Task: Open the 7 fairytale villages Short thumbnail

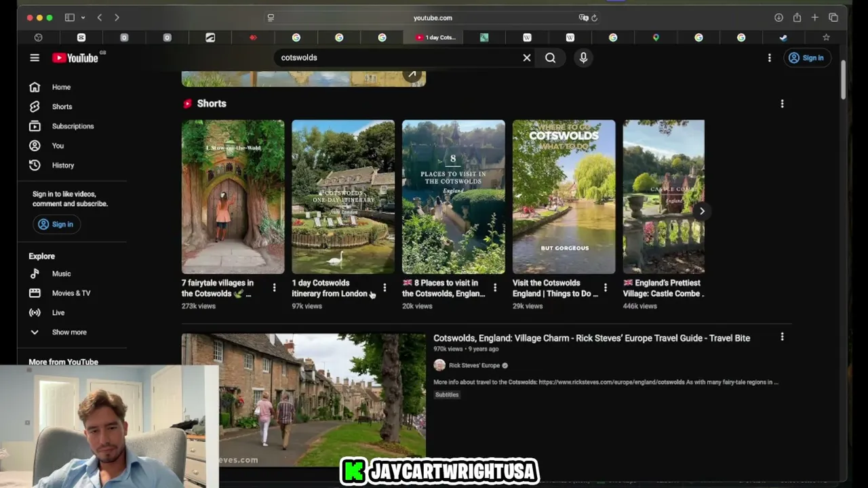Action: click(x=233, y=197)
